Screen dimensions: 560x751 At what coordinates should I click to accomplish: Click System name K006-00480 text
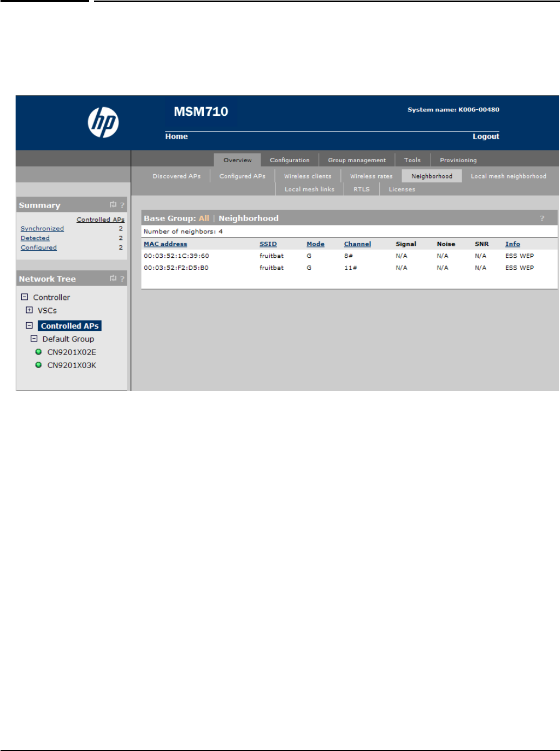pyautogui.click(x=453, y=110)
